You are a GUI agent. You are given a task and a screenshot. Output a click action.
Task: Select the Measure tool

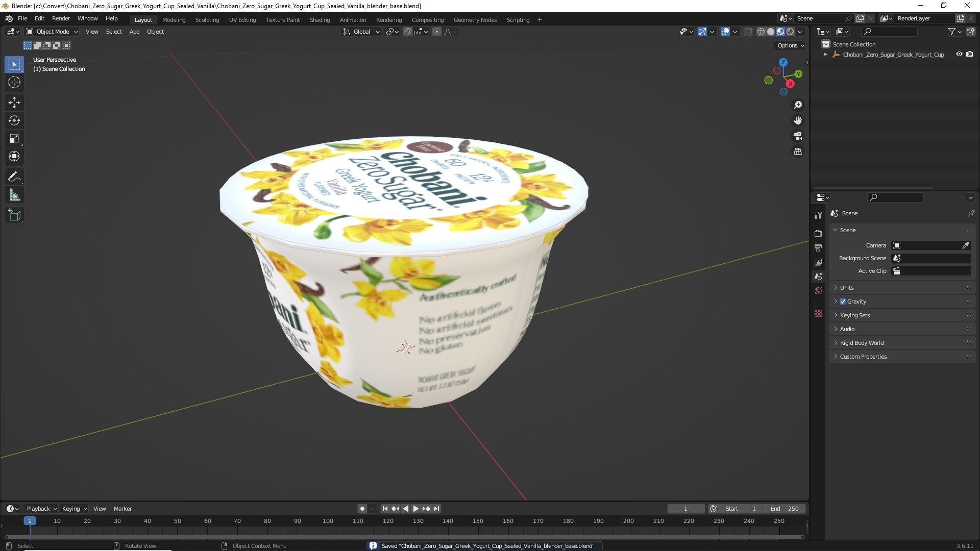[x=14, y=195]
